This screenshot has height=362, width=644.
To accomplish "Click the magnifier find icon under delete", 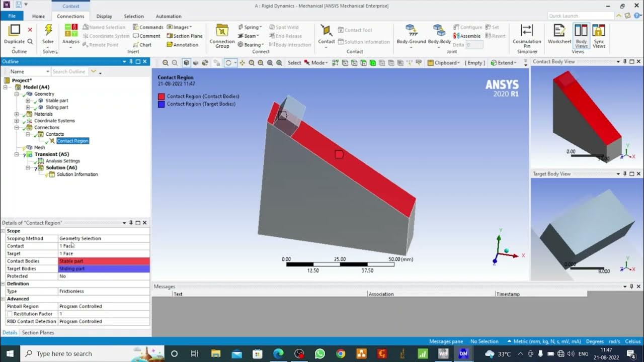I will (30, 42).
